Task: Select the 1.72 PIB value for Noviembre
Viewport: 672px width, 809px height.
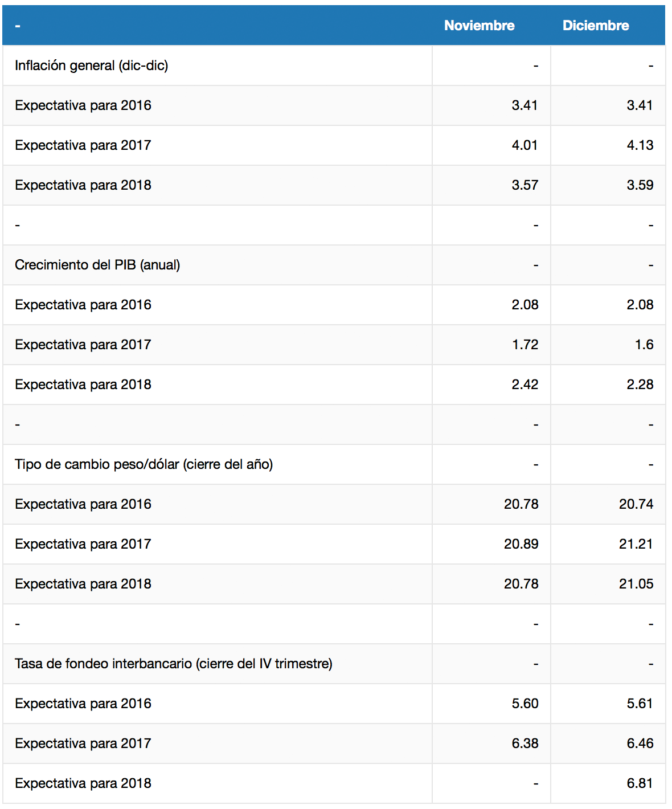Action: (x=525, y=345)
